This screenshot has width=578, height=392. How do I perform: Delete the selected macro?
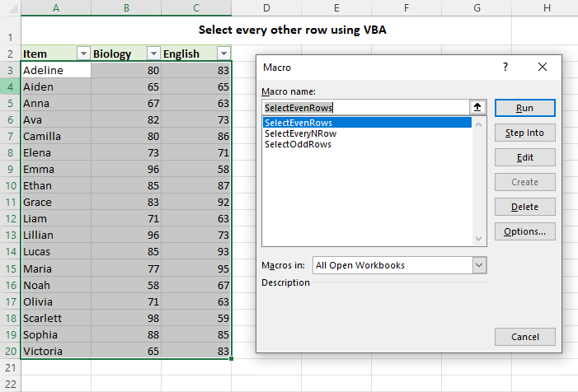524,207
